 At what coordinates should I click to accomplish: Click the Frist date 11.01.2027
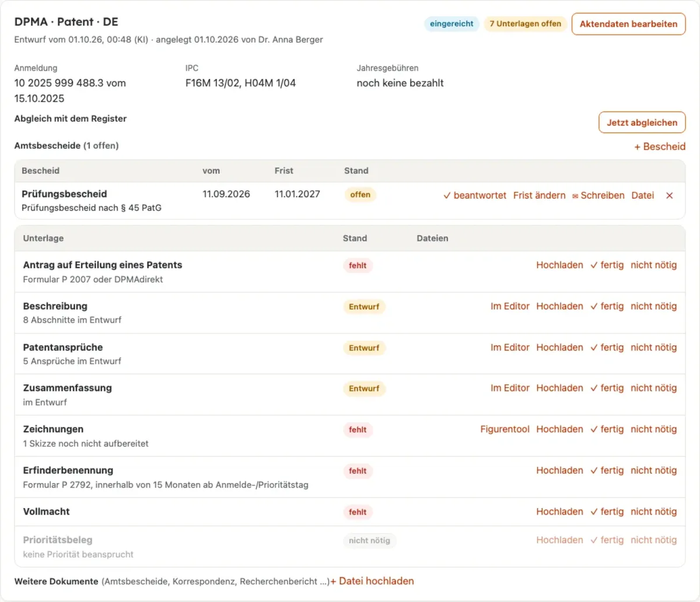click(x=297, y=194)
